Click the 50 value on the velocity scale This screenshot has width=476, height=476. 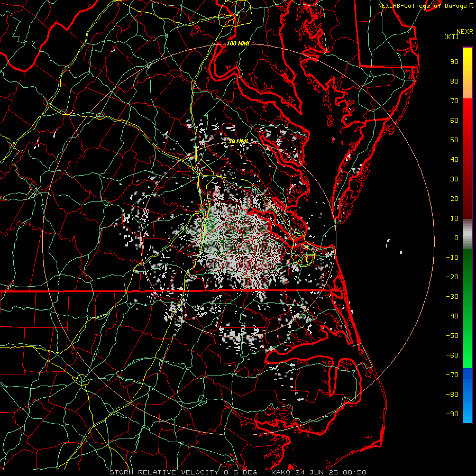point(454,140)
